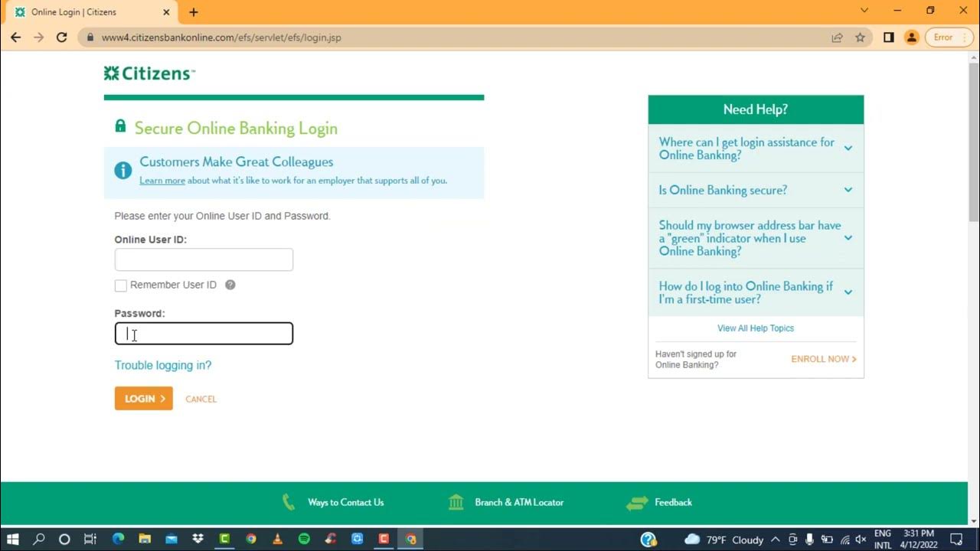Screen dimensions: 980x551
Task: Open a new tab with plus icon
Action: click(x=193, y=12)
